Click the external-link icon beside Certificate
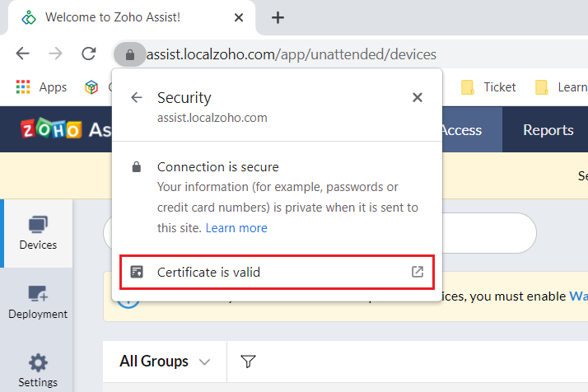The image size is (588, 392). (418, 272)
